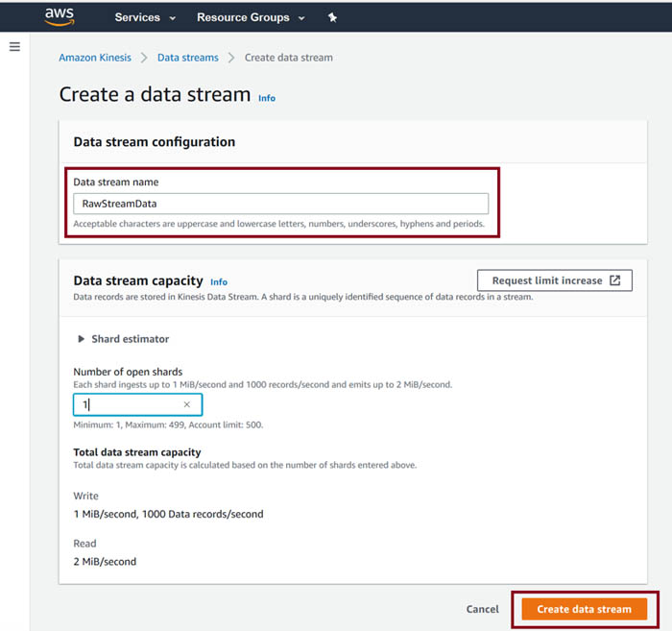The height and width of the screenshot is (631, 672).
Task: Clear the shard count with the X icon
Action: coord(187,404)
